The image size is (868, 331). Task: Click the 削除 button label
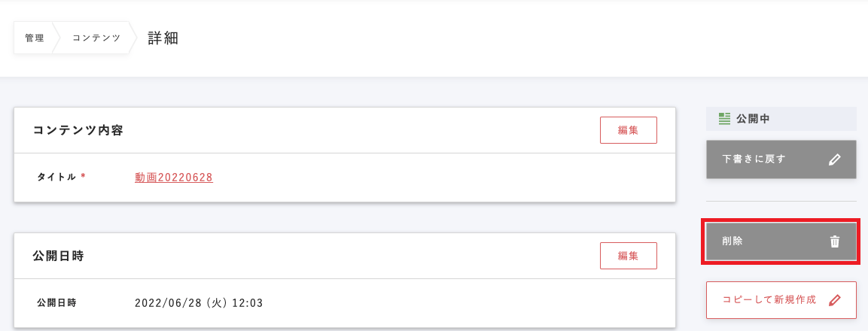[x=732, y=241]
